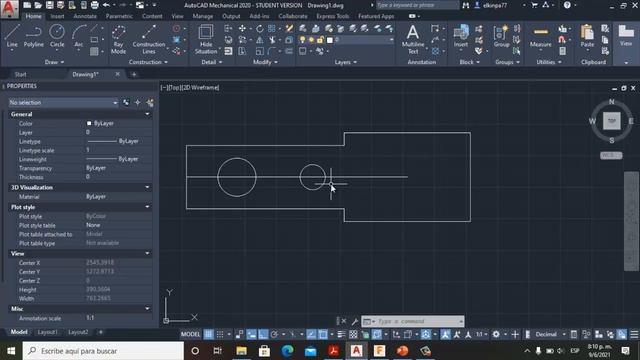
Task: Open the Help question mark icon
Action: (x=567, y=5)
